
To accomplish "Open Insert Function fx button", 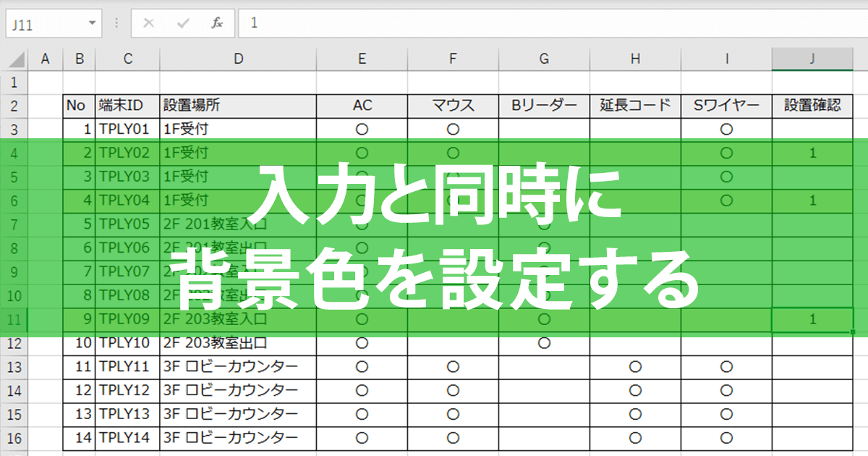I will (x=217, y=23).
